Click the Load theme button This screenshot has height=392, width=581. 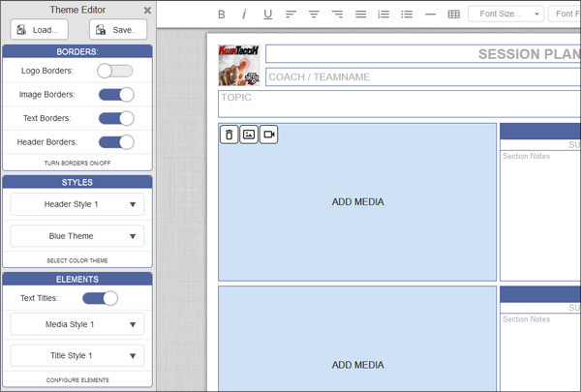click(x=39, y=30)
